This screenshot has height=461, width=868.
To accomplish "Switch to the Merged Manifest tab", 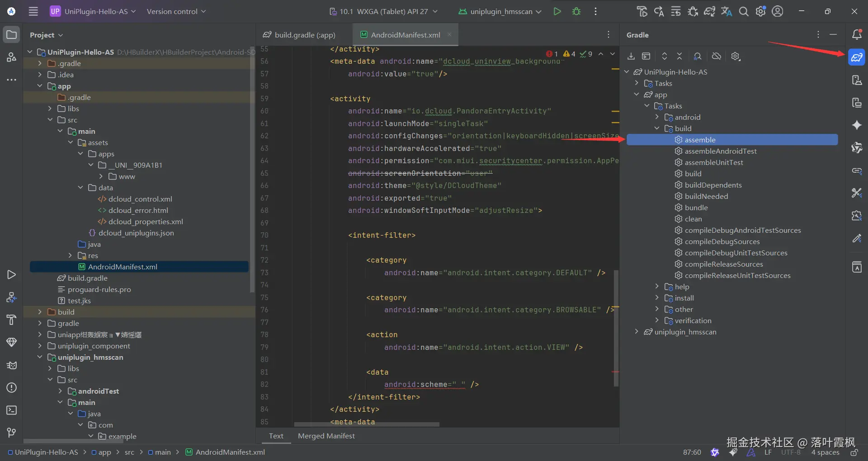I will tap(326, 436).
